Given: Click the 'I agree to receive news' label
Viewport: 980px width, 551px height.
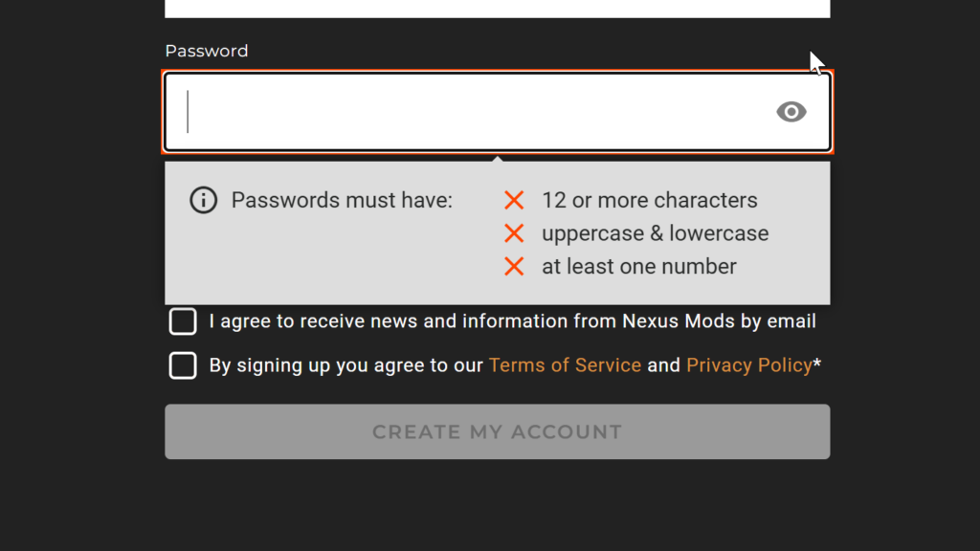Looking at the screenshot, I should pos(512,321).
